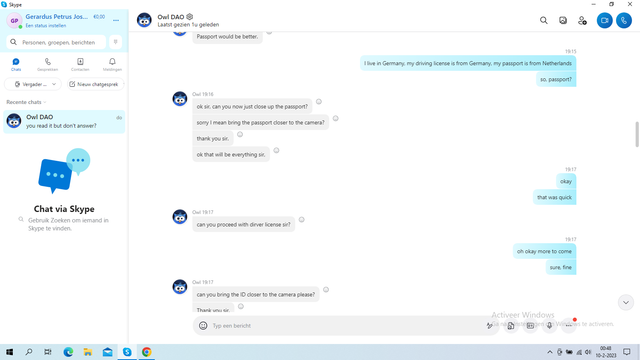Switch to the Gesprekken tab
This screenshot has height=360, width=640.
point(48,64)
